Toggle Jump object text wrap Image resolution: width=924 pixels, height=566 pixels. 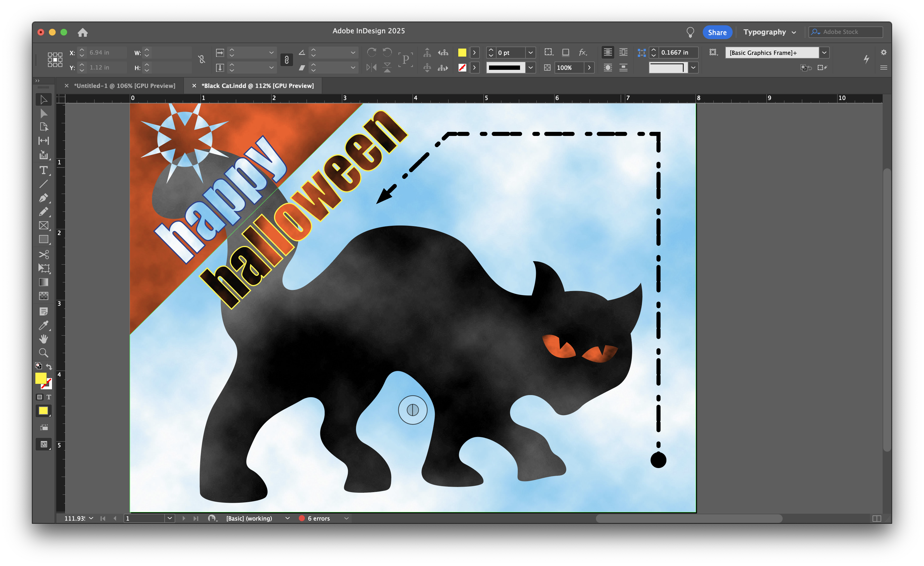[x=623, y=68]
